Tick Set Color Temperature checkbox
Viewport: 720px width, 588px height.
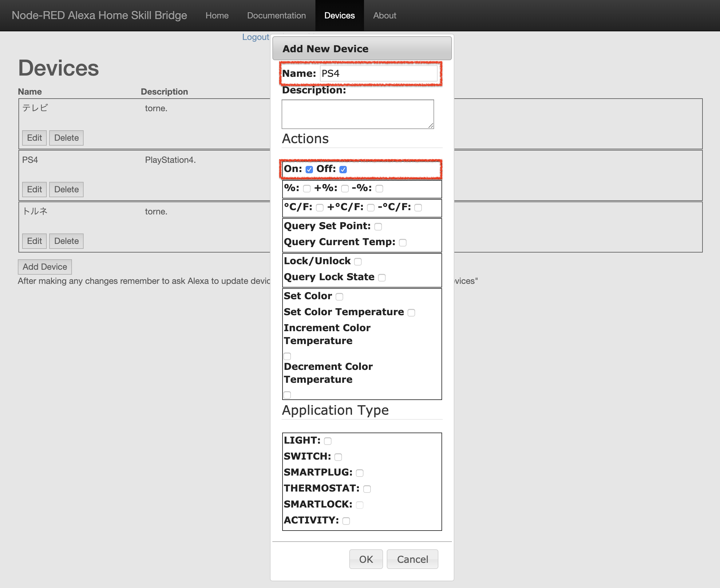click(411, 313)
